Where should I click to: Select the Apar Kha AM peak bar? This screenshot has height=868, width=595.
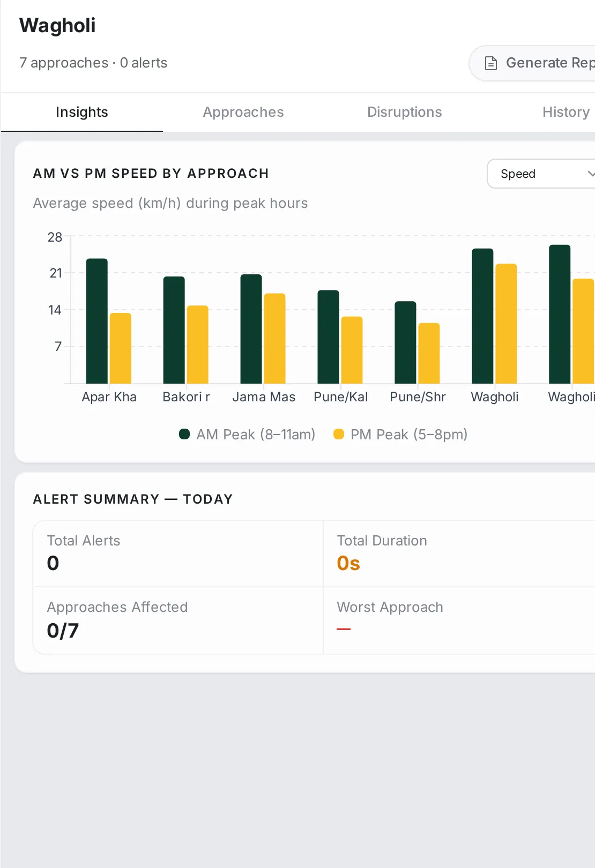tap(97, 321)
